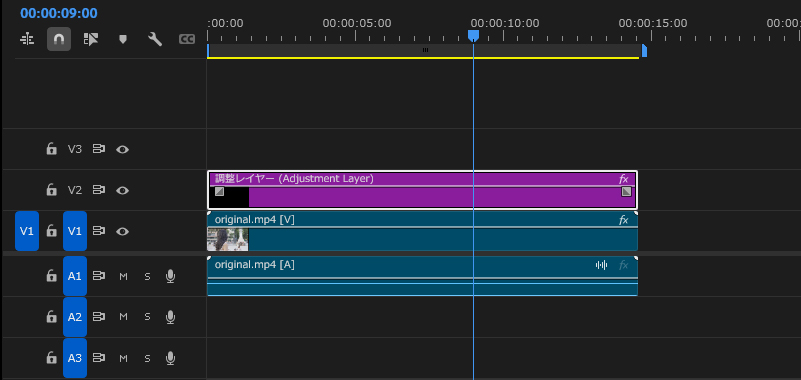The image size is (801, 380).
Task: Click fx badge on Adjustment Layer clip
Action: point(623,179)
